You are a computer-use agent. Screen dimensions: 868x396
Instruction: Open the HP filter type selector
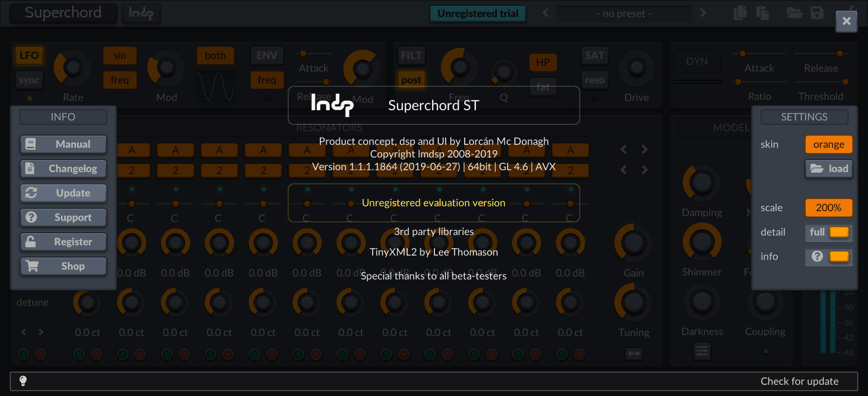(x=543, y=62)
